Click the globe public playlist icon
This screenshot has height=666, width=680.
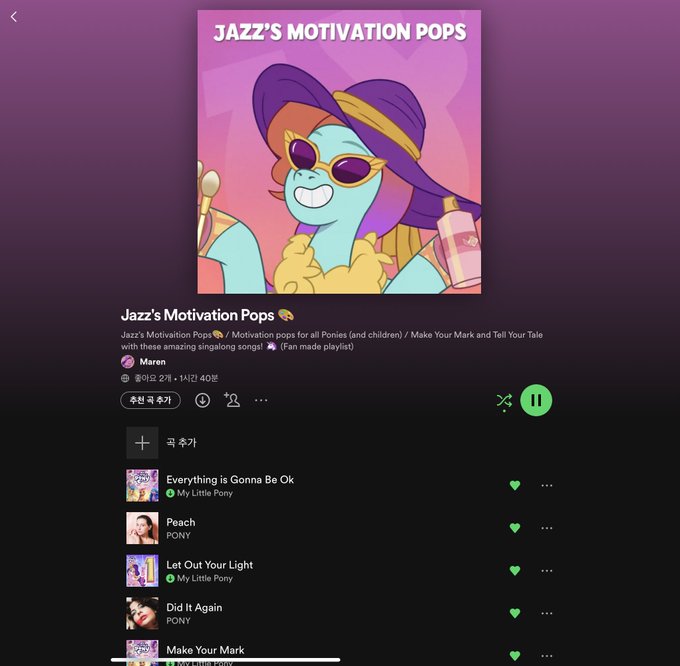125,378
